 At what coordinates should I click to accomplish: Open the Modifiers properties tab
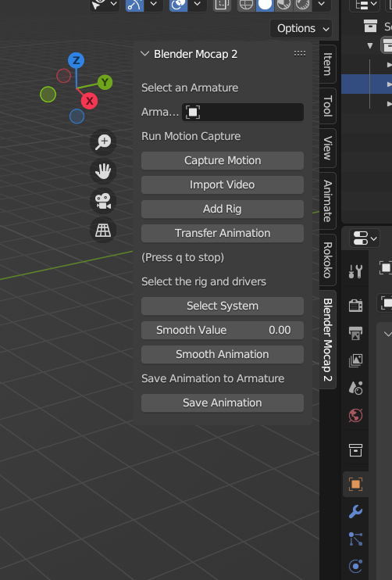[x=356, y=511]
